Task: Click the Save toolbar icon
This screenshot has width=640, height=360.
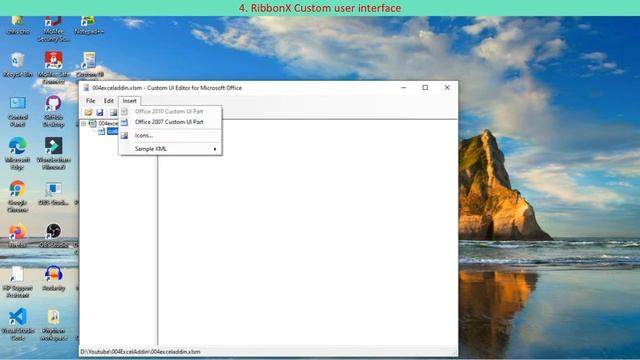Action: click(x=100, y=112)
